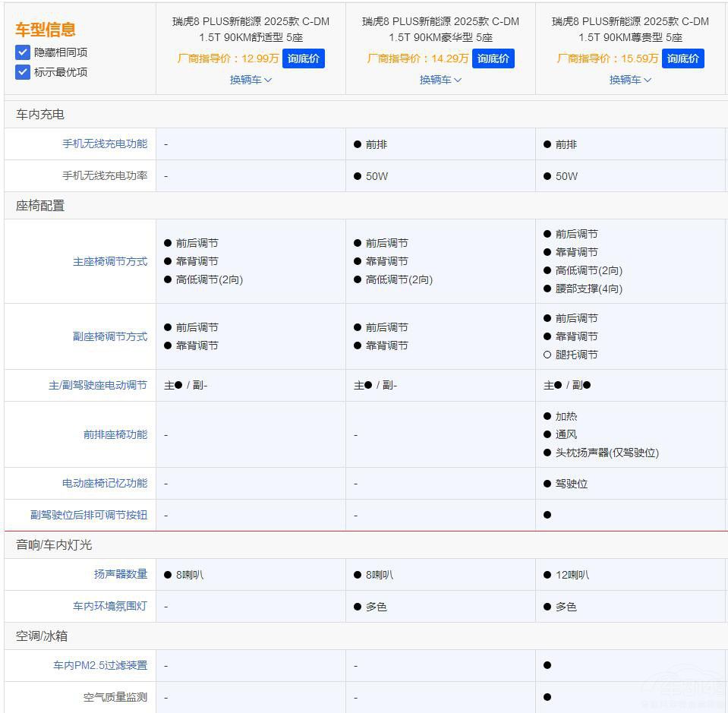Image resolution: width=728 pixels, height=713 pixels.
Task: Select the 副座椅调节方式 row label
Action: (x=110, y=336)
